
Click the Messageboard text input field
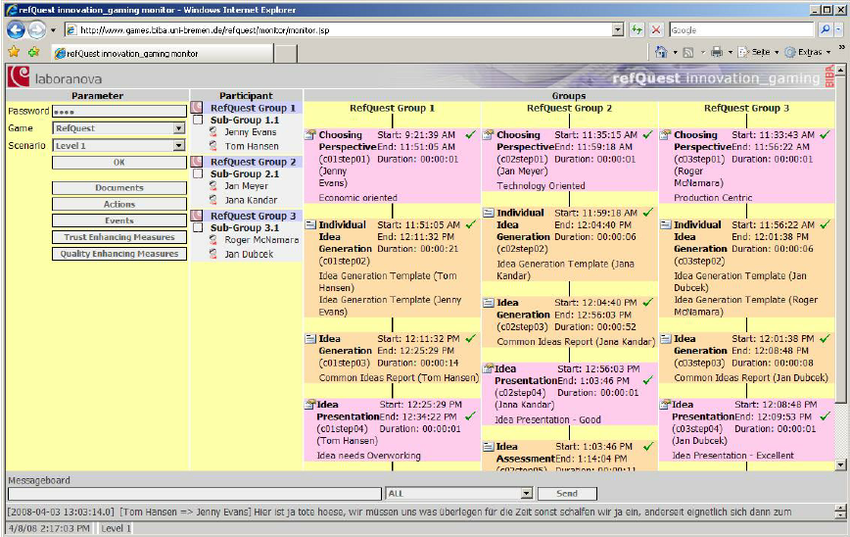pyautogui.click(x=195, y=494)
